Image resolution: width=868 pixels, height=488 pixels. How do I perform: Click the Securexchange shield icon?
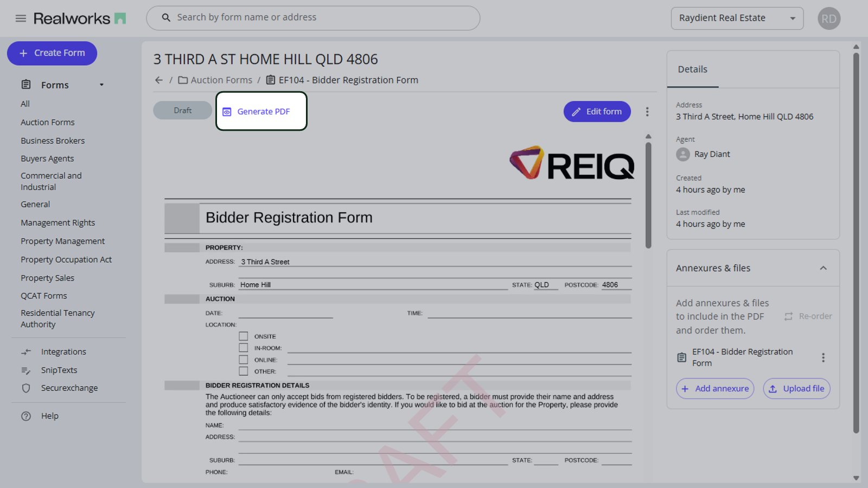tap(26, 388)
